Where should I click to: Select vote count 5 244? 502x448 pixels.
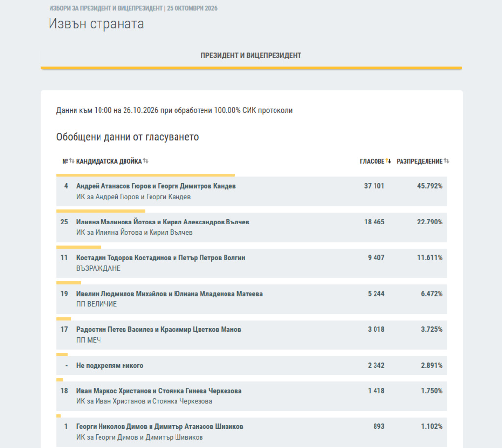(x=376, y=294)
